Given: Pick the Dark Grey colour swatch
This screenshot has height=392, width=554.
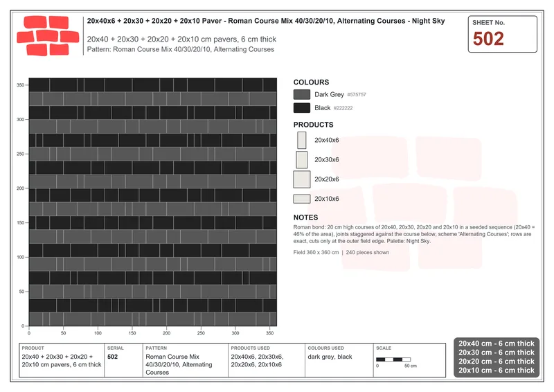Looking at the screenshot, I should click(x=302, y=94).
